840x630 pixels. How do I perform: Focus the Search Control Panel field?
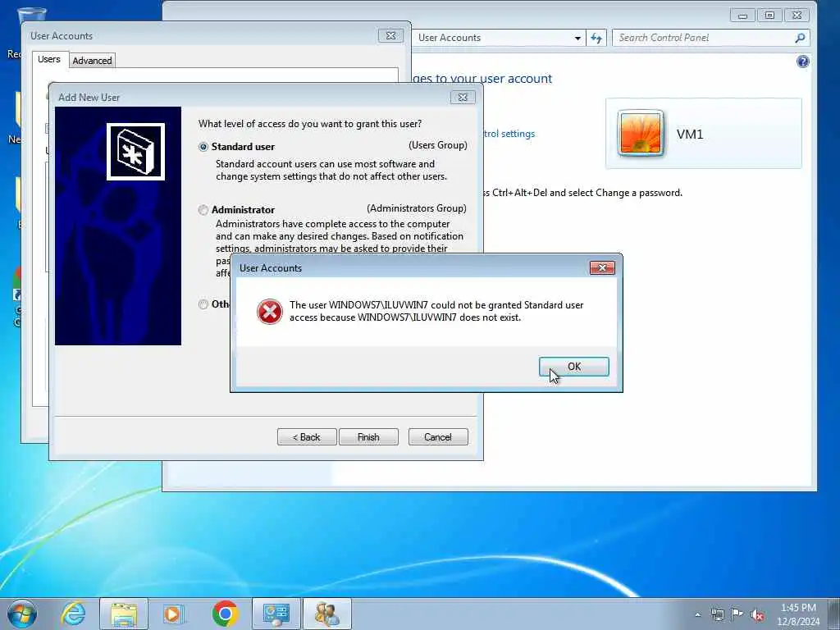(x=711, y=38)
